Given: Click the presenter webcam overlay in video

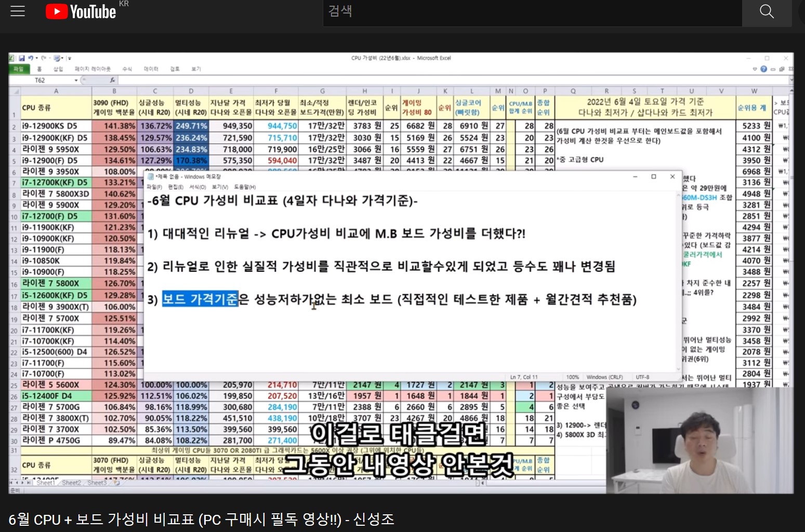Looking at the screenshot, I should click(700, 441).
